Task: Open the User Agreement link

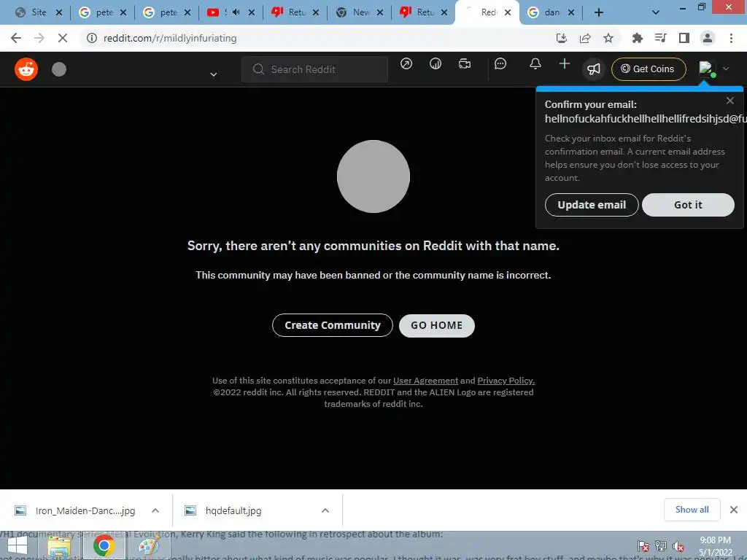Action: click(425, 381)
